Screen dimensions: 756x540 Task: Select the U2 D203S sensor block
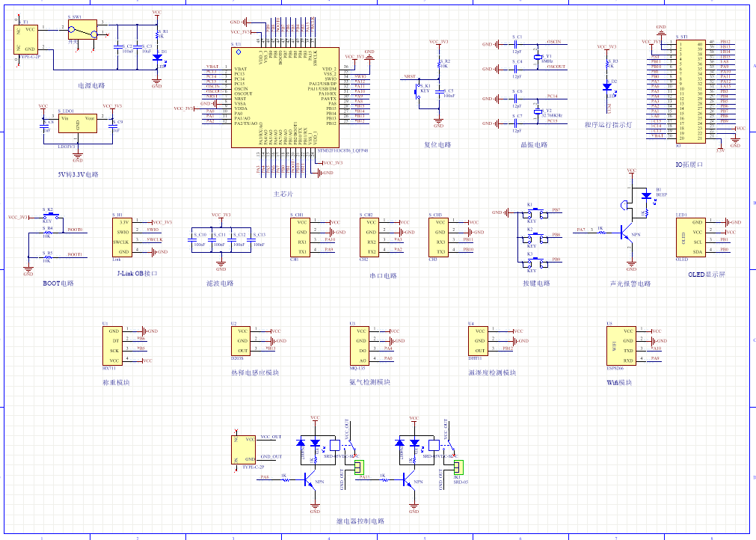[241, 341]
